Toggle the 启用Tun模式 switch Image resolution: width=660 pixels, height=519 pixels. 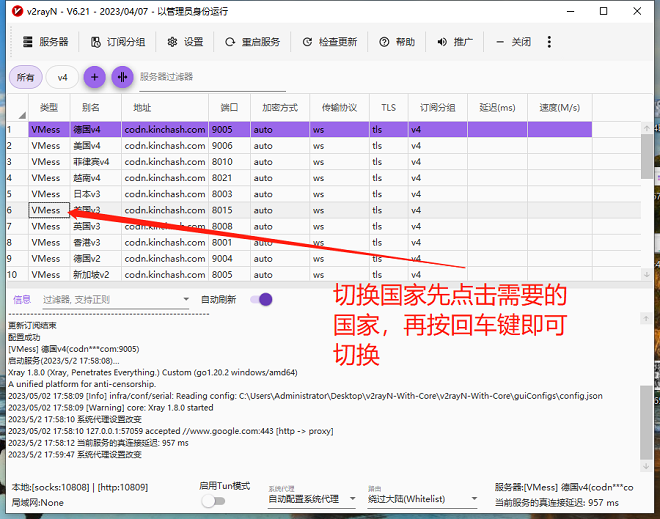212,501
